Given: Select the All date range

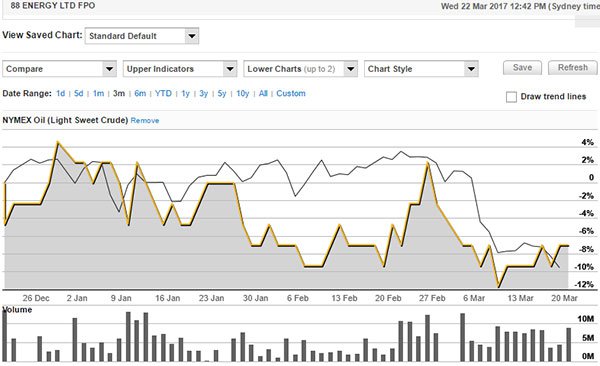Looking at the screenshot, I should [x=263, y=93].
